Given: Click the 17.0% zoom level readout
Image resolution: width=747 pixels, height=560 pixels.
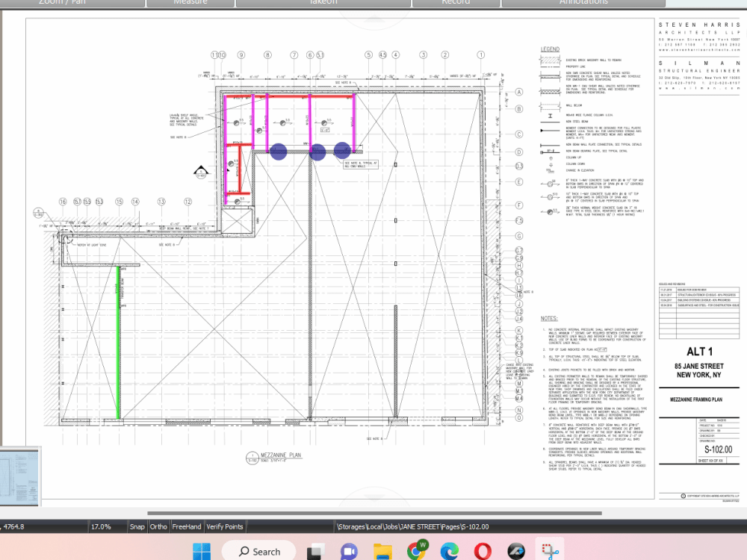Looking at the screenshot, I should point(101,526).
